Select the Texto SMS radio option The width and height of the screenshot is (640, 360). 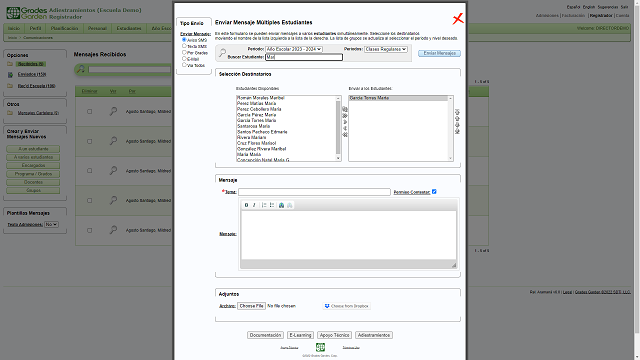point(184,46)
